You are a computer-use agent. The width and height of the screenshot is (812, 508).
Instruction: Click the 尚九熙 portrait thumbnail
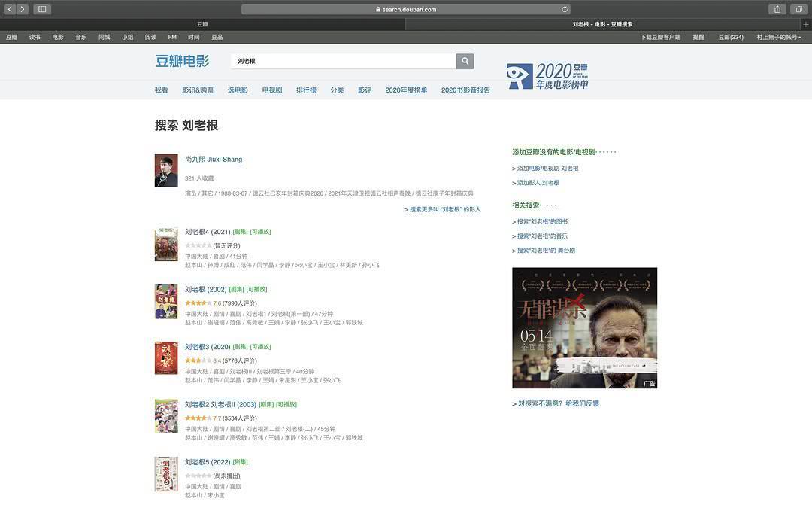[x=166, y=170]
